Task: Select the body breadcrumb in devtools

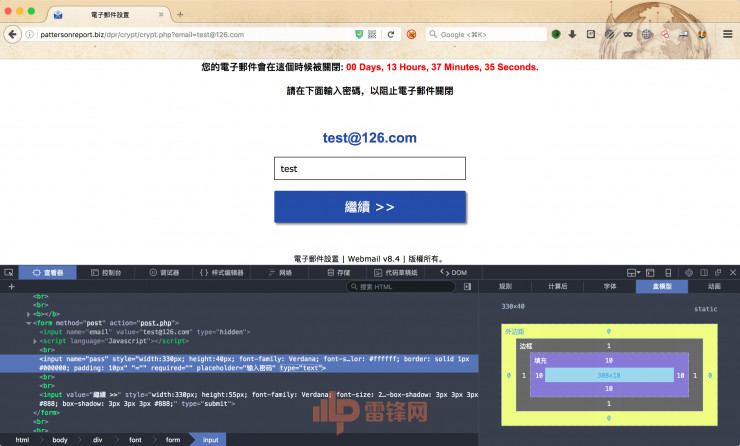Action: (60, 440)
